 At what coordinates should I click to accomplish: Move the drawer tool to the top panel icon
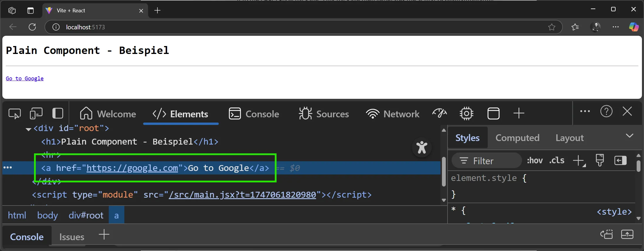pos(606,234)
